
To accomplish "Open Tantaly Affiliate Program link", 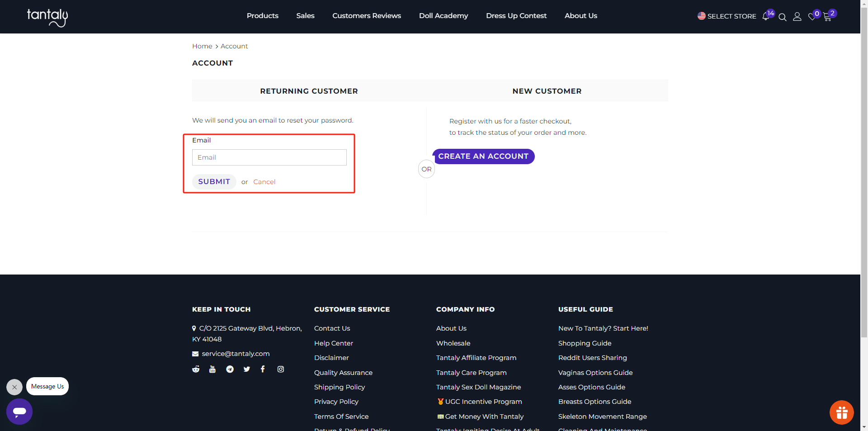I will point(476,358).
